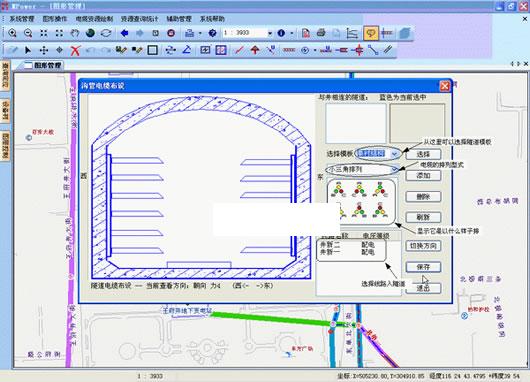Open the 电缆资源绘制 menu
Image resolution: width=530 pixels, height=382 pixels.
94,19
